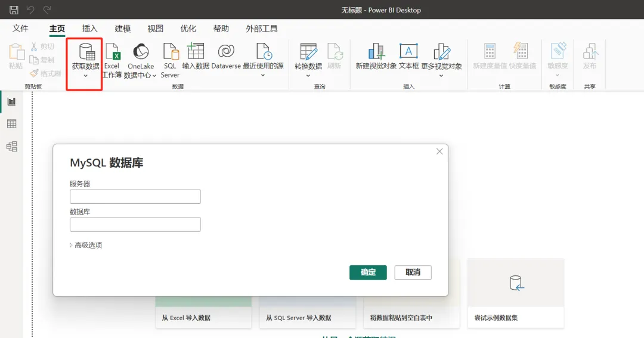Click the 确定 button
This screenshot has width=644, height=338.
pyautogui.click(x=368, y=272)
